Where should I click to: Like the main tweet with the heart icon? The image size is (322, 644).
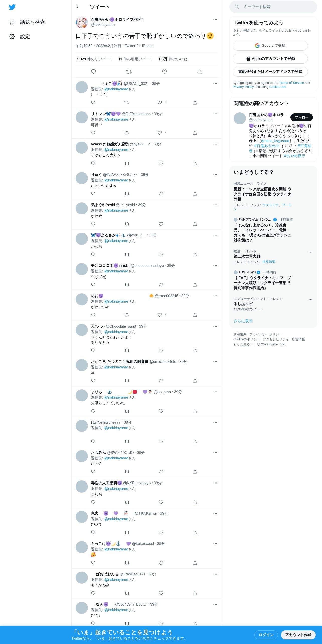point(164,72)
